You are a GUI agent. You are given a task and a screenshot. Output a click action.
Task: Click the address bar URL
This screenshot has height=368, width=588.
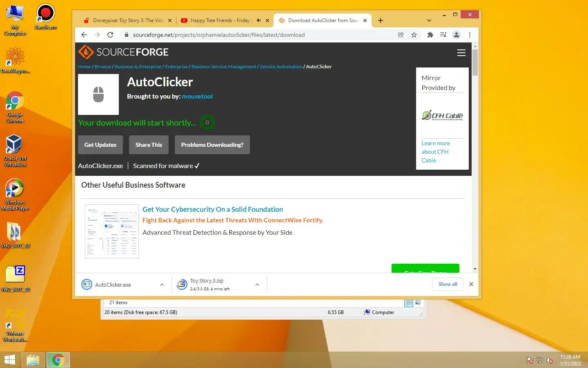219,35
